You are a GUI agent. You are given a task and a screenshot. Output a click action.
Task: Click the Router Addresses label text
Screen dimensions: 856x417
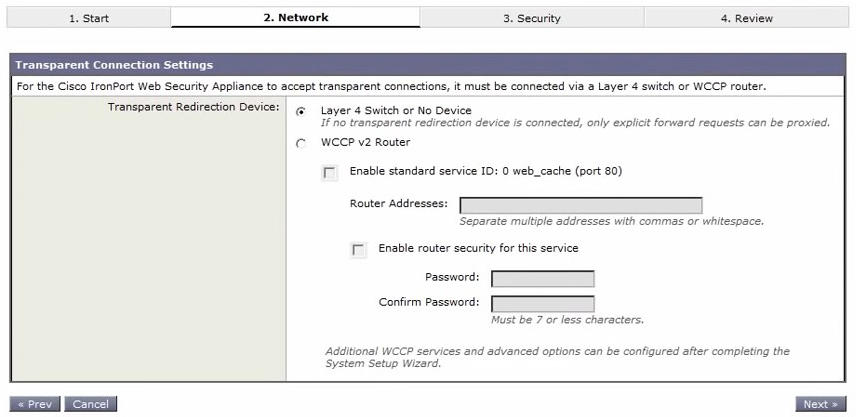[x=398, y=203]
